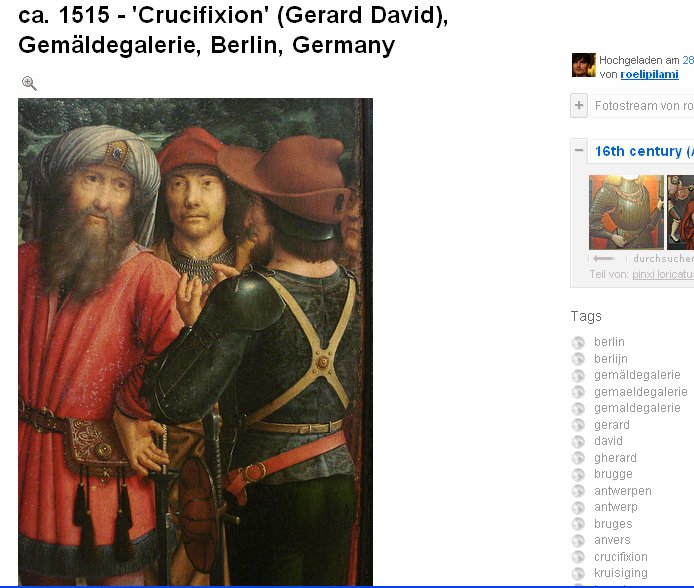Click the upload date link

(688, 60)
